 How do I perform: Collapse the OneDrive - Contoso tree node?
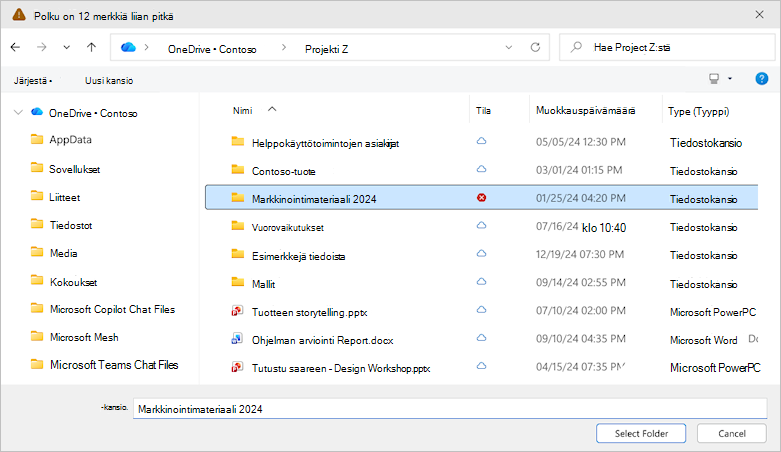point(18,113)
